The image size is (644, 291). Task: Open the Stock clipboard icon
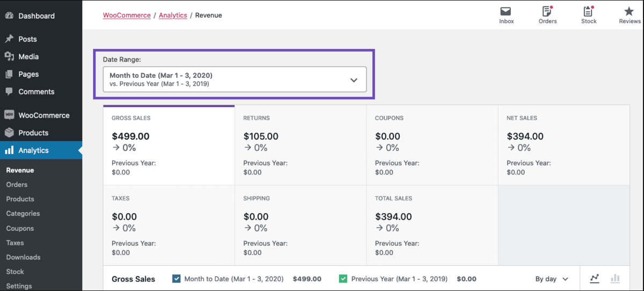(x=588, y=11)
